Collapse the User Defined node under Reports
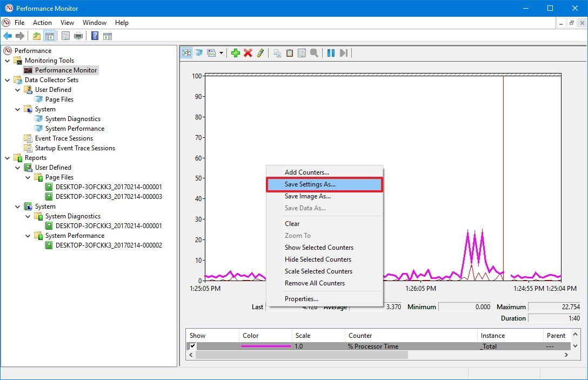Screen dimensions: 588x380 17,167
